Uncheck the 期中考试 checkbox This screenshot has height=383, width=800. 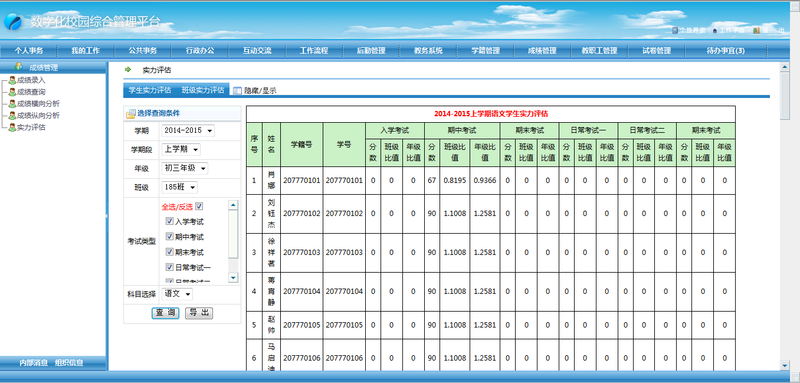[x=169, y=237]
